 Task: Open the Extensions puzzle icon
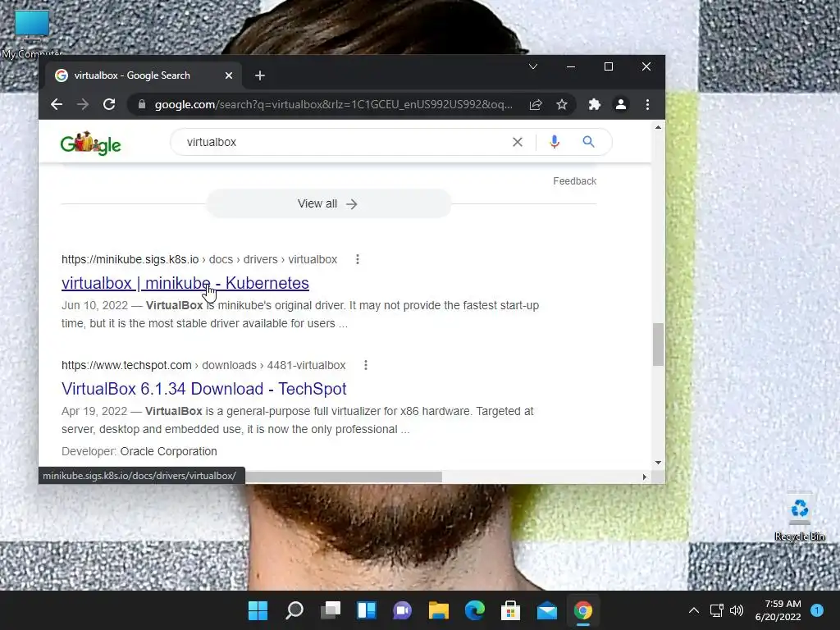[x=594, y=104]
